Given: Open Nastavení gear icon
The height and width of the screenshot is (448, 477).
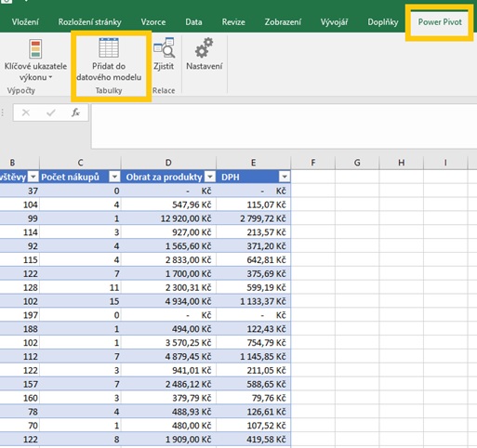Looking at the screenshot, I should 204,47.
